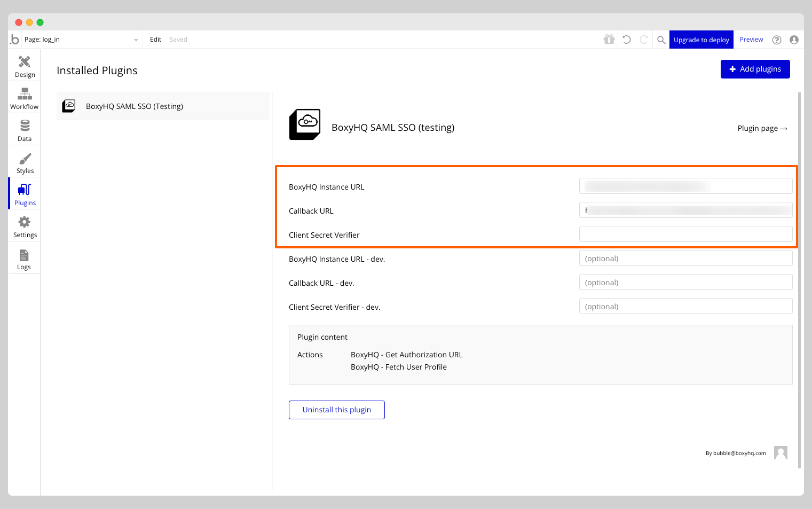The width and height of the screenshot is (812, 509).
Task: Open the Data tab
Action: (24, 129)
